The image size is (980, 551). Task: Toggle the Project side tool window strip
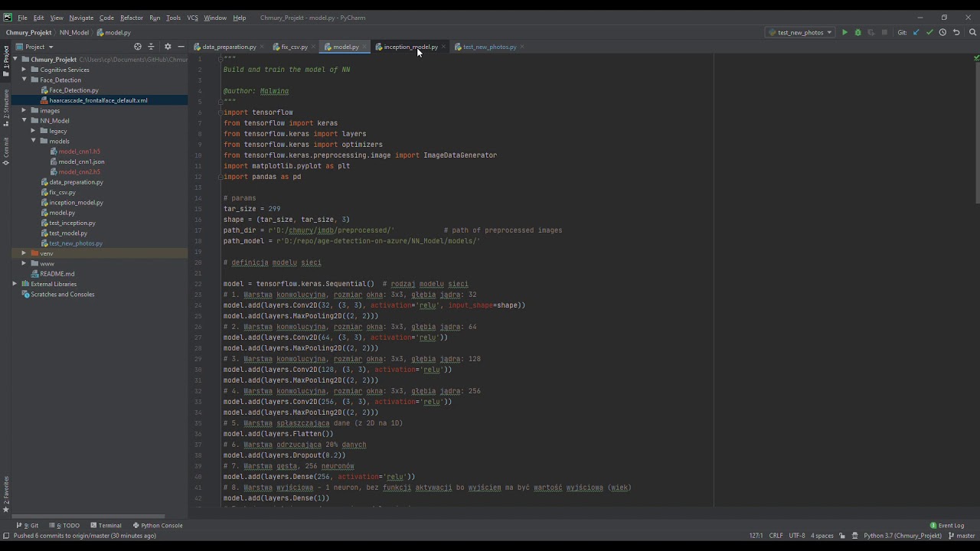[x=5, y=61]
